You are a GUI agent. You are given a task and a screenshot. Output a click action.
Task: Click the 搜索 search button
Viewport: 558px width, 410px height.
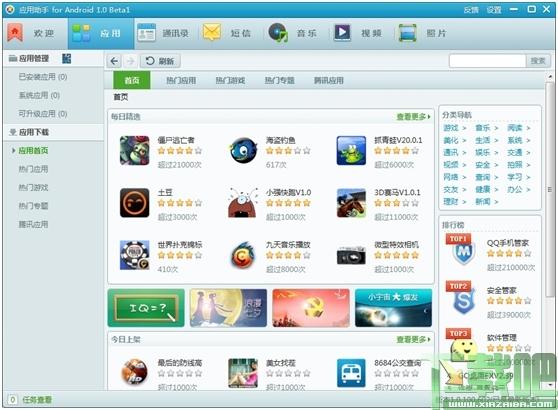coord(538,61)
